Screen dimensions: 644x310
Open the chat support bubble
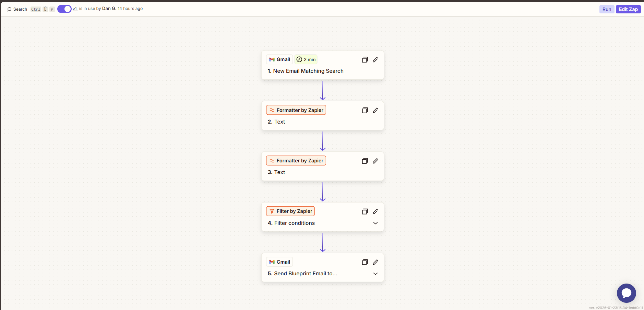point(626,293)
